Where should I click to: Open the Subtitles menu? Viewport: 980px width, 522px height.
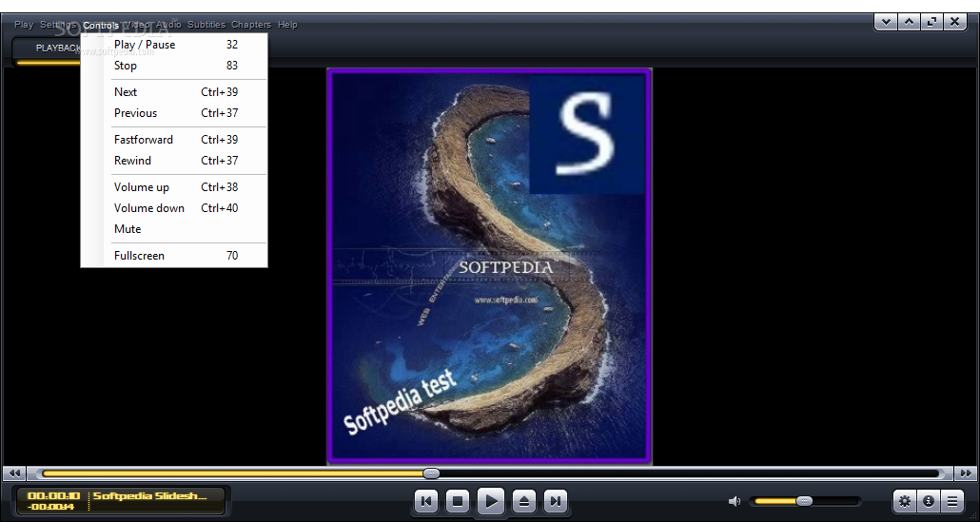coord(206,25)
